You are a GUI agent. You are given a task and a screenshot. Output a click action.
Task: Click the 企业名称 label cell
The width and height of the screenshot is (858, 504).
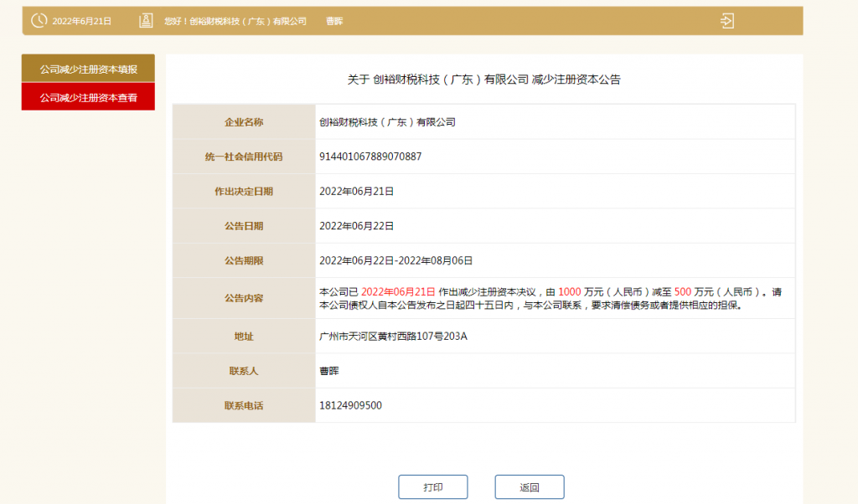(244, 122)
